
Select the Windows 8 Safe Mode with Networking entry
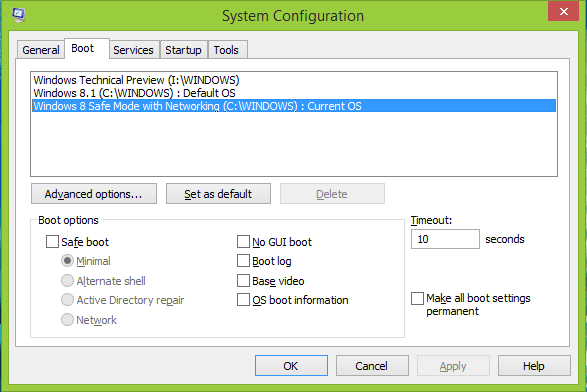(294, 106)
